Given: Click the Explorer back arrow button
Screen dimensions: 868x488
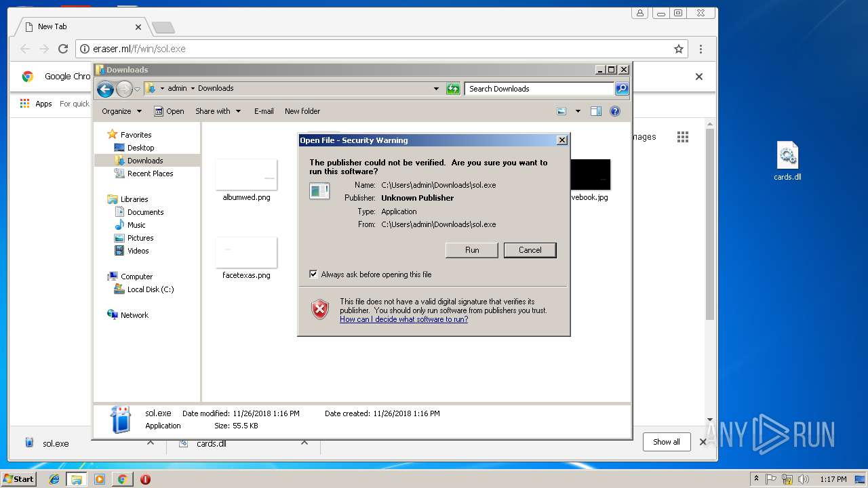Looking at the screenshot, I should tap(105, 89).
